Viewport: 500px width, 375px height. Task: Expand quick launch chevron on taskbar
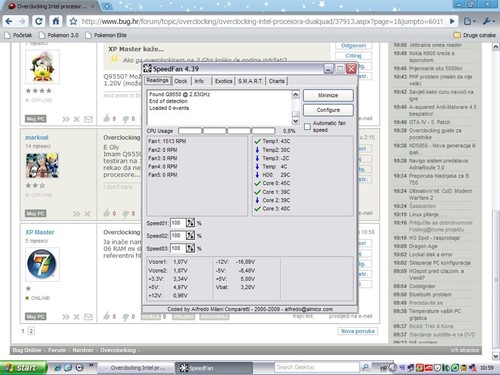[91, 366]
